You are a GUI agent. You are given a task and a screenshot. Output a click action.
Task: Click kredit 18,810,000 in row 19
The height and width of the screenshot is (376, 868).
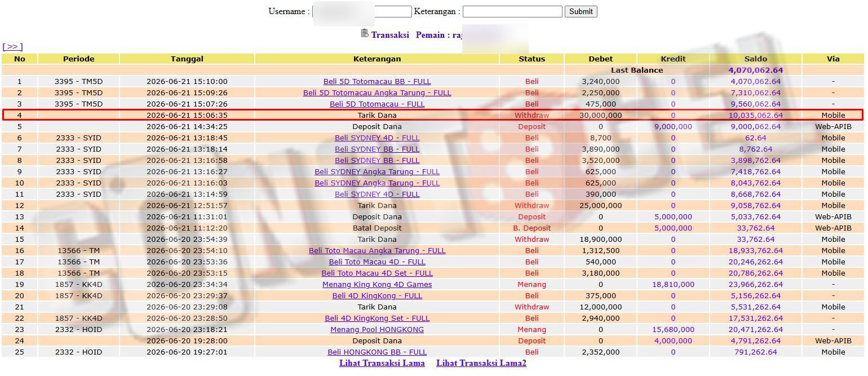[x=673, y=284]
